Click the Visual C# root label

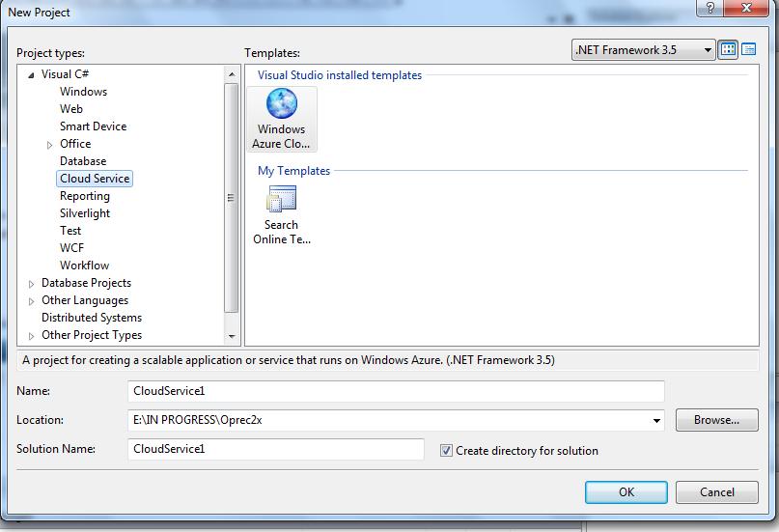point(65,74)
